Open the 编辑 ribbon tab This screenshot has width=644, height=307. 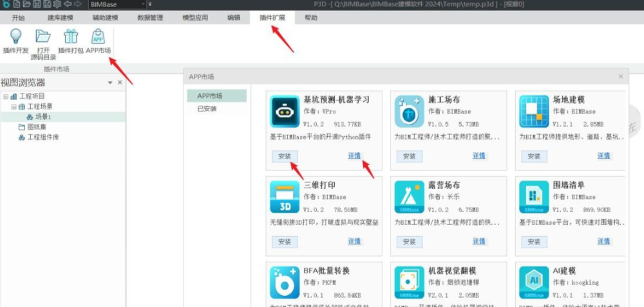234,17
